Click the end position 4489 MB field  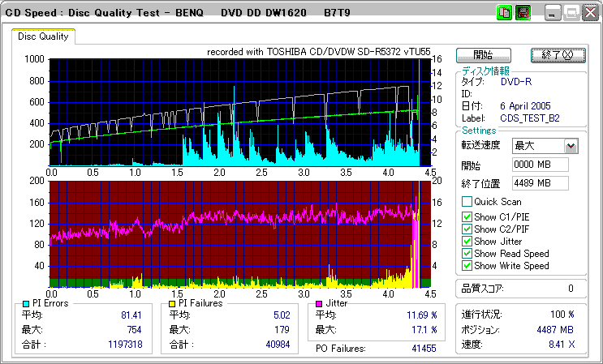541,182
